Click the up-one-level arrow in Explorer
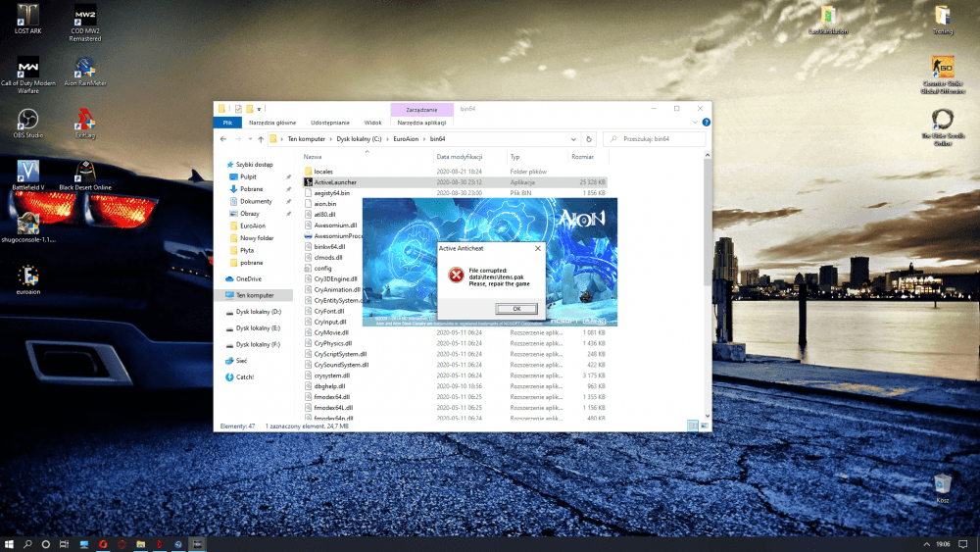Viewport: 980px width, 552px height. coord(260,139)
